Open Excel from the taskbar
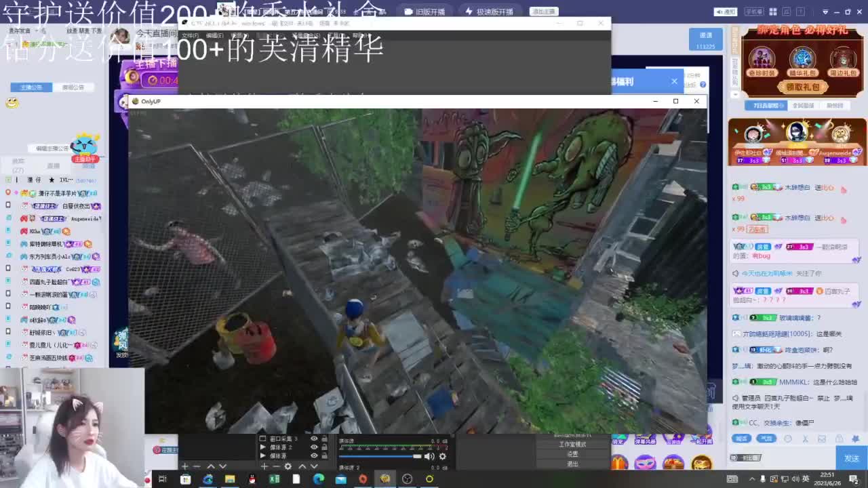 (x=275, y=479)
